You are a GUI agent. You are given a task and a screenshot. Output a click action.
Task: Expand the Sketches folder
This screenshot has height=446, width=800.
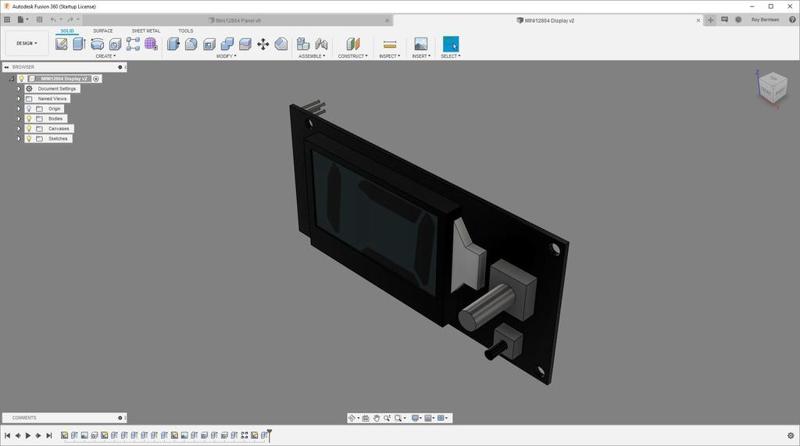[x=19, y=138]
